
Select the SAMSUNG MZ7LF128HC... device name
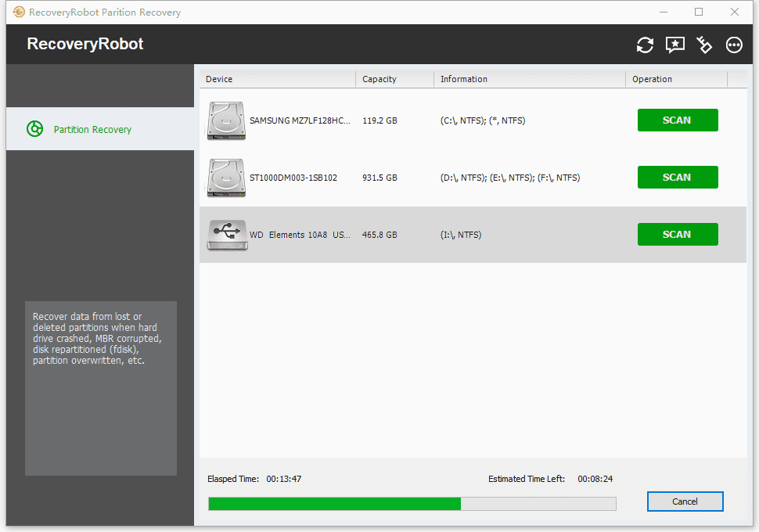(300, 120)
